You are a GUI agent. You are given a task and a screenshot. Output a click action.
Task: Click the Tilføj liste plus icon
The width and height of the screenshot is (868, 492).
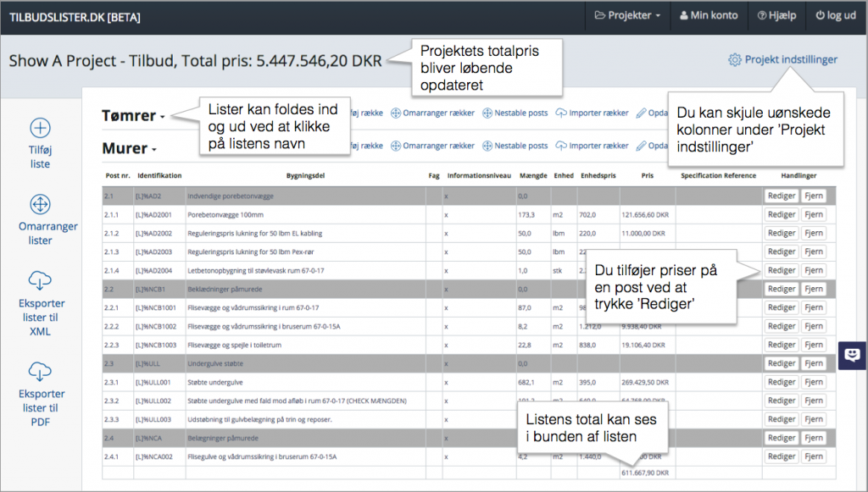point(40,128)
